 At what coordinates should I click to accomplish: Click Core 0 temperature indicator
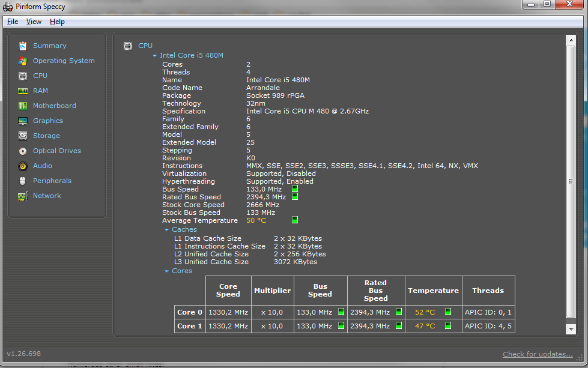pyautogui.click(x=447, y=312)
